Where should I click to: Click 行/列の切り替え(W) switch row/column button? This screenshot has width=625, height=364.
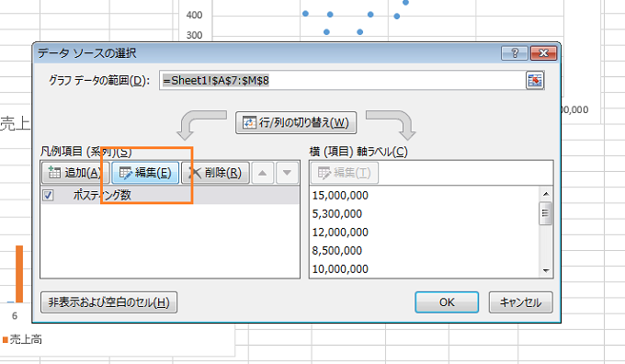point(296,122)
